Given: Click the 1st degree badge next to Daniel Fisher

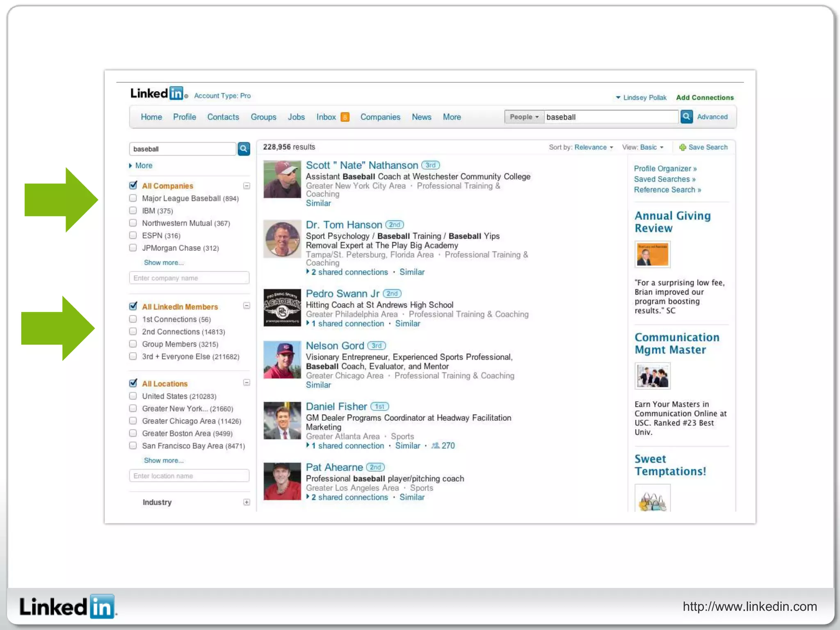Looking at the screenshot, I should coord(380,406).
